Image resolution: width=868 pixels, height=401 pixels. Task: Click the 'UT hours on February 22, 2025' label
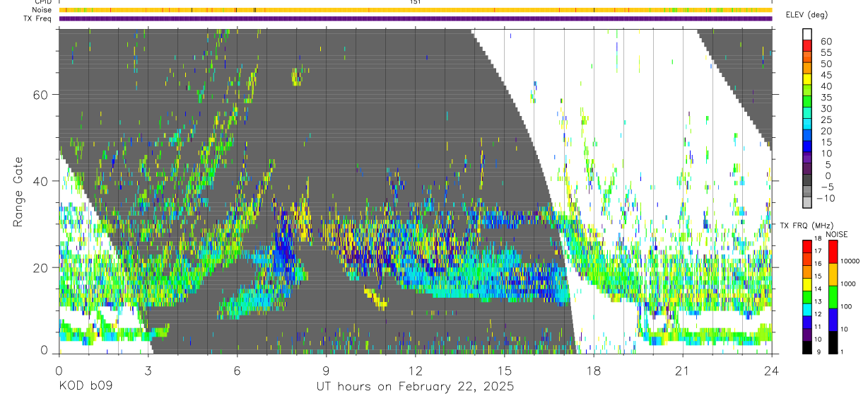pyautogui.click(x=415, y=387)
